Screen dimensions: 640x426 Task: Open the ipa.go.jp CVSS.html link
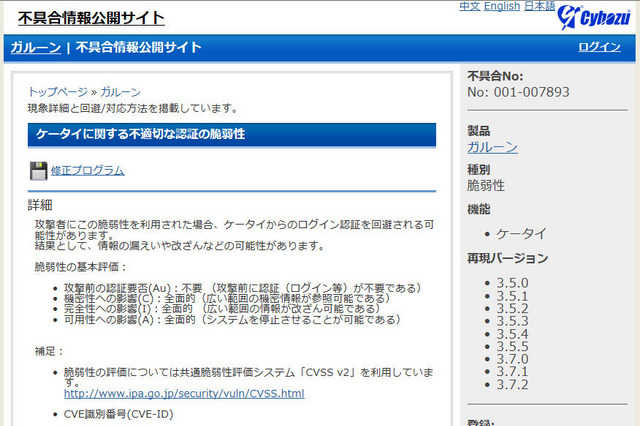click(x=184, y=393)
